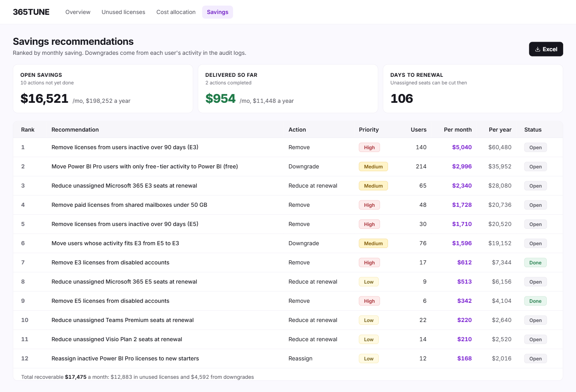The image size is (576, 392).
Task: Click Open status for the inactive E3 users row
Action: click(x=535, y=148)
